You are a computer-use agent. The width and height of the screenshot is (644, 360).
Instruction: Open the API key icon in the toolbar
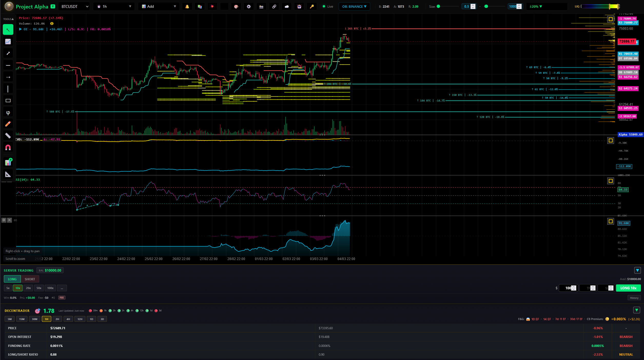coord(312,6)
